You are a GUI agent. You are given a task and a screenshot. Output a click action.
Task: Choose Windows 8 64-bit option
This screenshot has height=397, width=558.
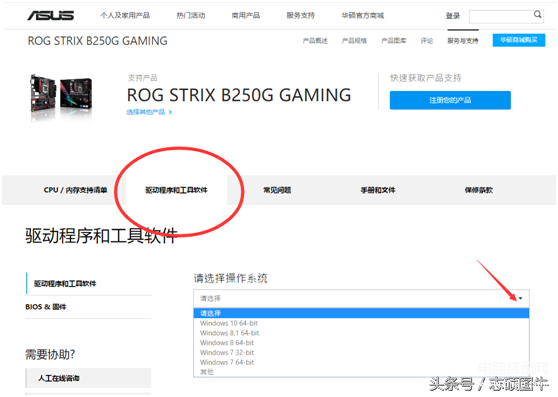coord(361,343)
